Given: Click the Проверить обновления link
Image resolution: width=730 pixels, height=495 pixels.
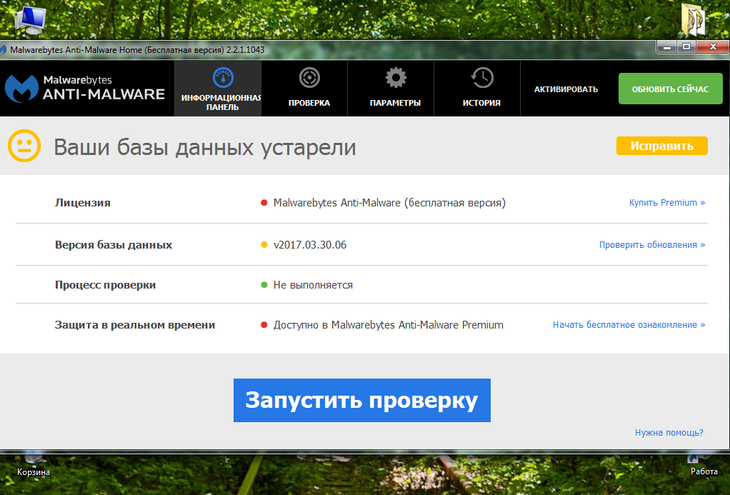Looking at the screenshot, I should point(652,245).
